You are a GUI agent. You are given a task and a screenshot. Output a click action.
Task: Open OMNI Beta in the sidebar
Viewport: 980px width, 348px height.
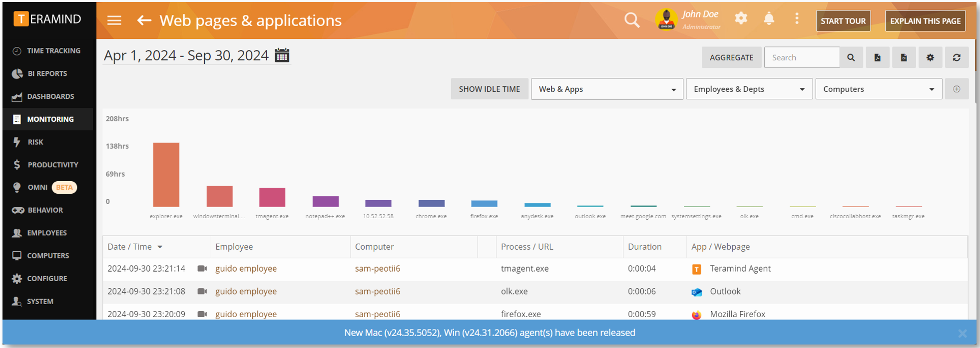tap(48, 187)
